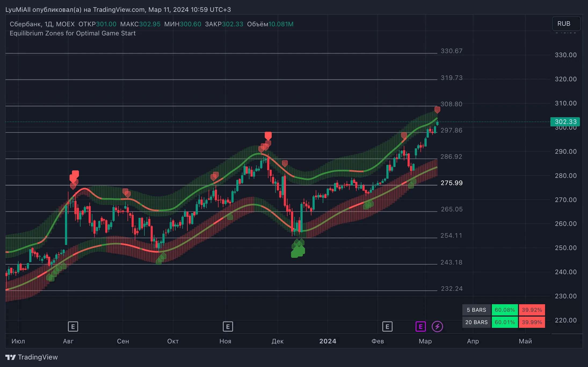Screen dimensions: 588x367
Task: Select the Окт label on the time axis
Action: point(173,341)
